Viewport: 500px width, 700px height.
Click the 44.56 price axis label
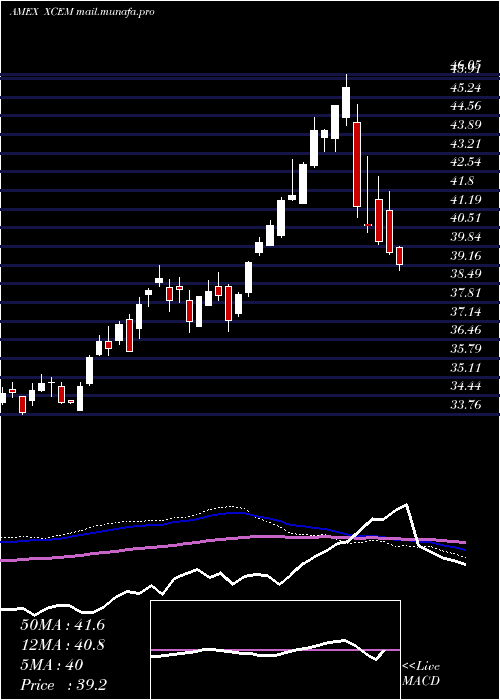coord(466,106)
